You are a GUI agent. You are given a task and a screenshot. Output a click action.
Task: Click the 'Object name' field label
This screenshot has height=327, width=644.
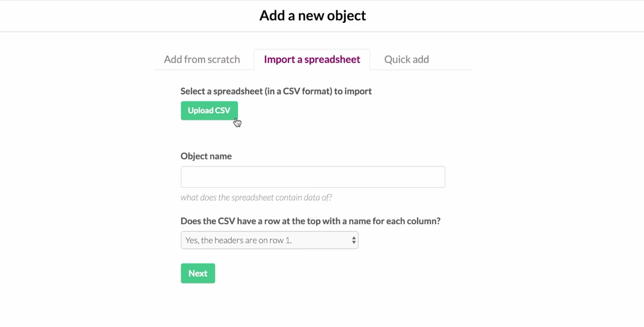click(206, 156)
